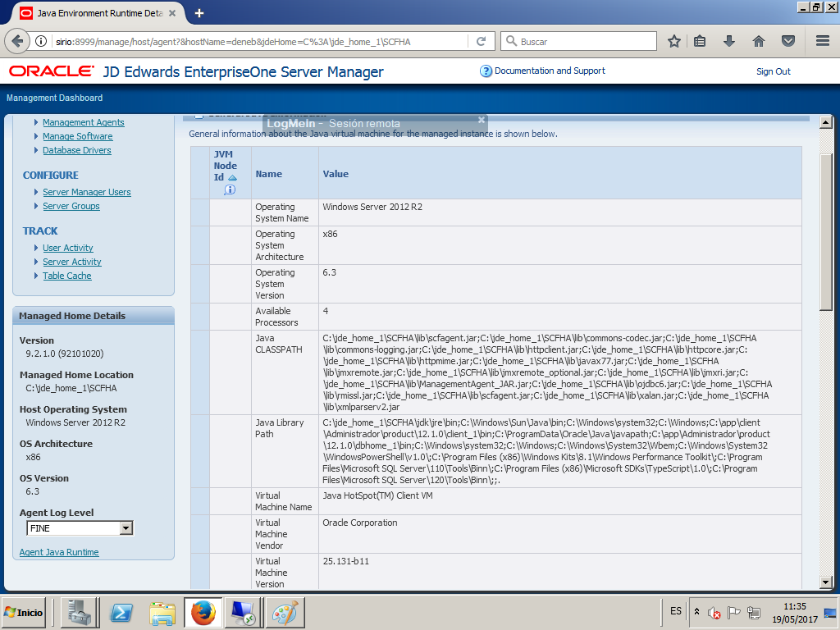
Task: View User Activity tracking
Action: 68,248
